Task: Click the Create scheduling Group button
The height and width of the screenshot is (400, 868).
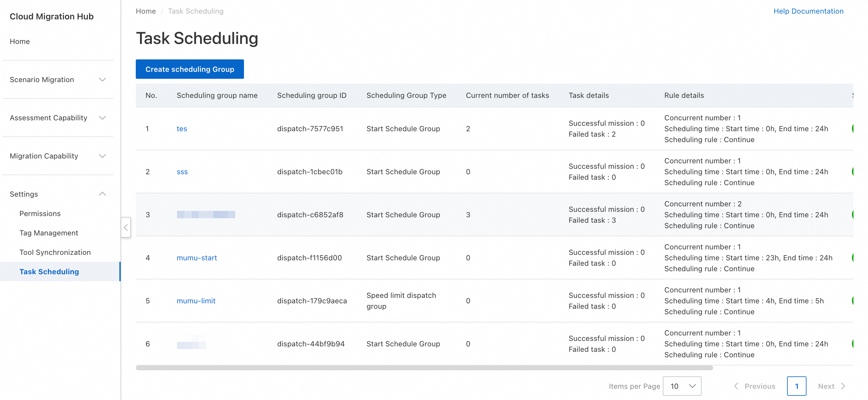Action: (x=189, y=69)
